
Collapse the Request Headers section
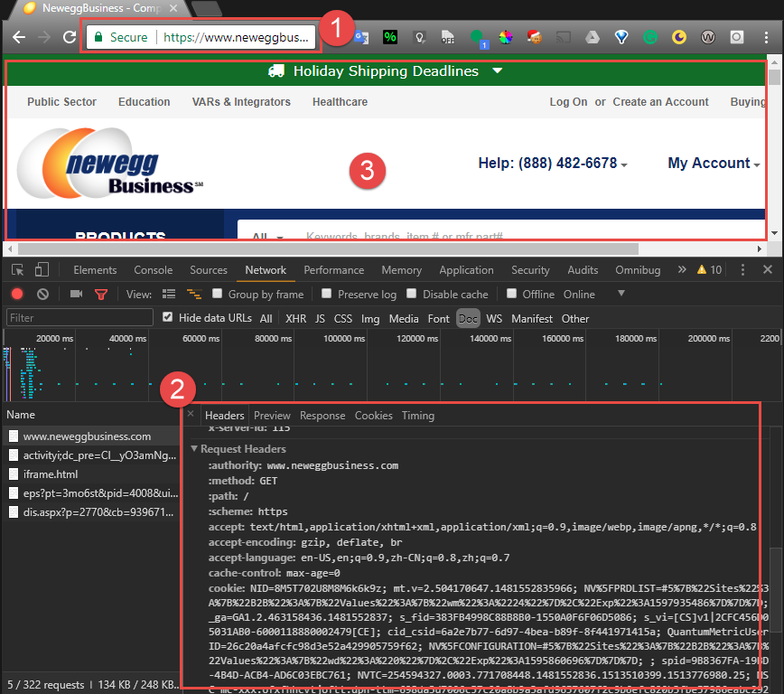click(194, 449)
